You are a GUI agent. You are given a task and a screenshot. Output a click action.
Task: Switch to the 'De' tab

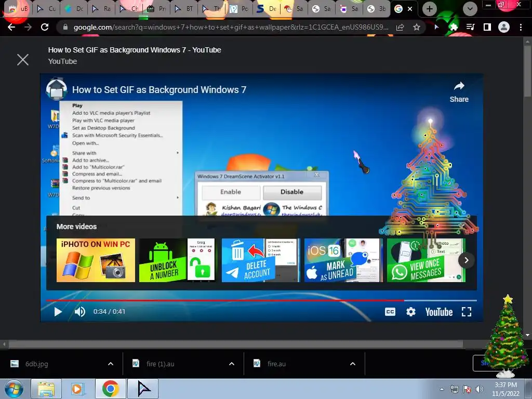click(x=267, y=9)
